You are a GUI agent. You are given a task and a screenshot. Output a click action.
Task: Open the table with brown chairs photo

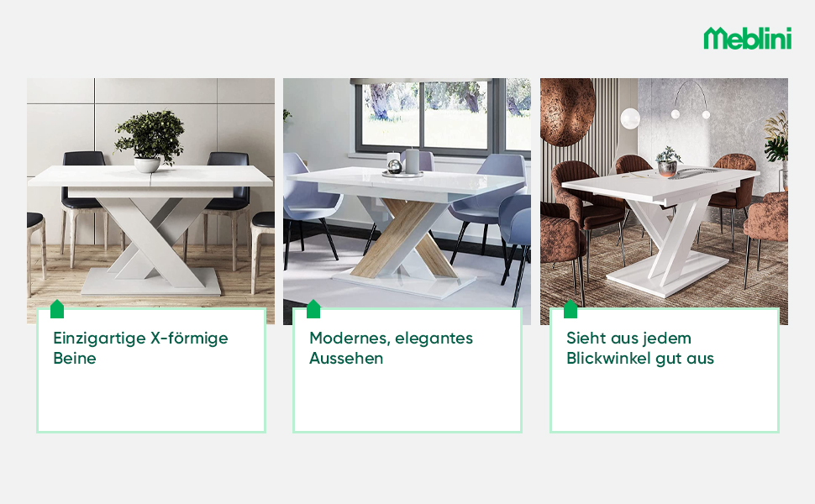[664, 201]
